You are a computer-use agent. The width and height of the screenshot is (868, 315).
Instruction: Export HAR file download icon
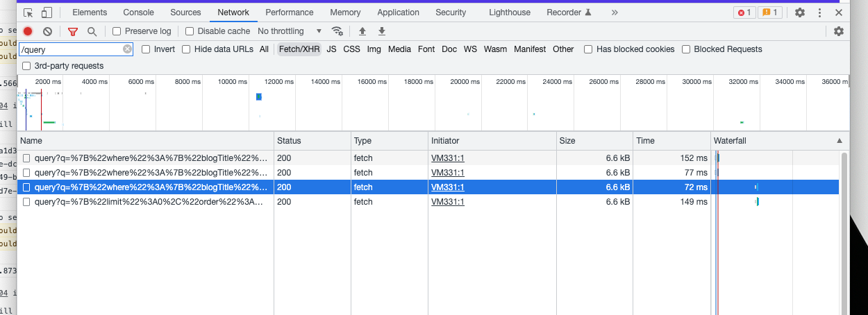(x=382, y=31)
